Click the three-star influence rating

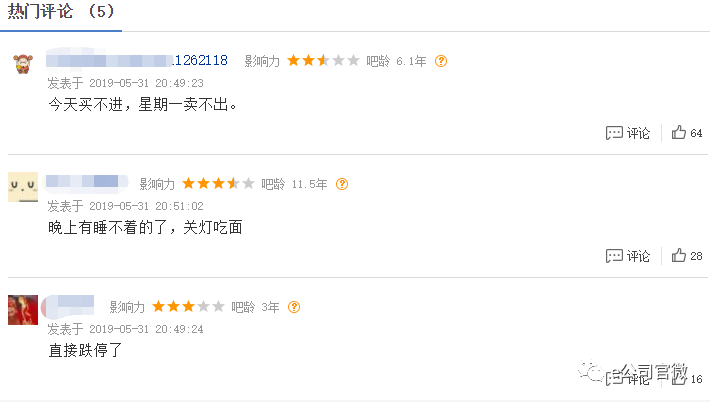click(188, 306)
